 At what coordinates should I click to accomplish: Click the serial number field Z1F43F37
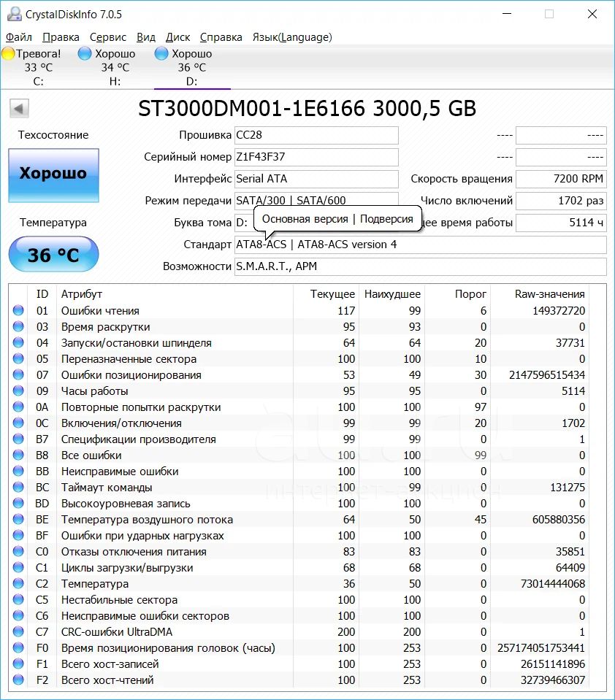click(316, 157)
